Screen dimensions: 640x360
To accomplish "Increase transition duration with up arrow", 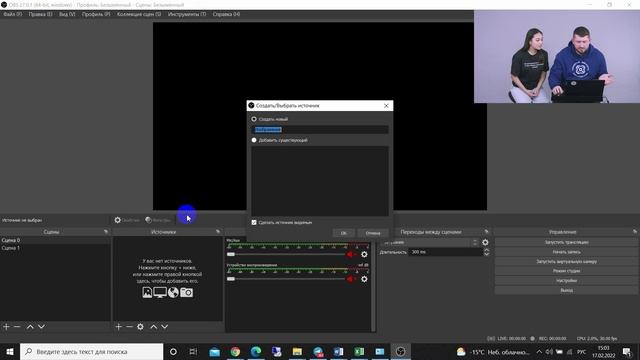I will (486, 250).
